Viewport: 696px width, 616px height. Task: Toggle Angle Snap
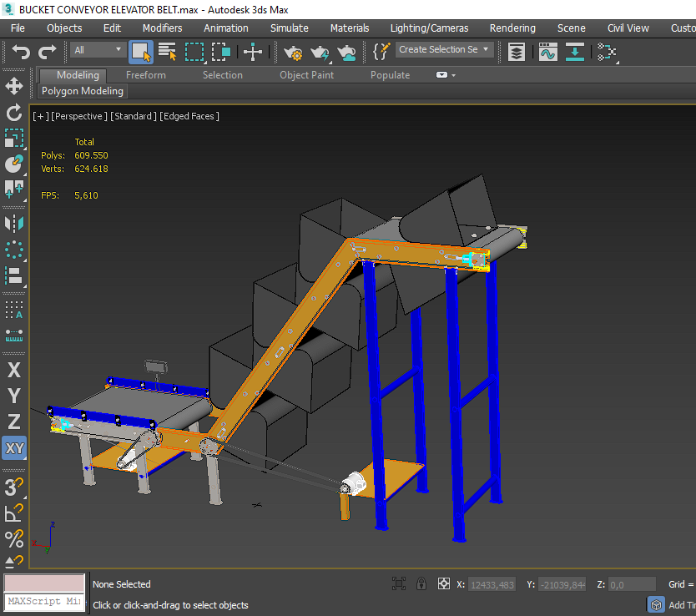pos(13,513)
